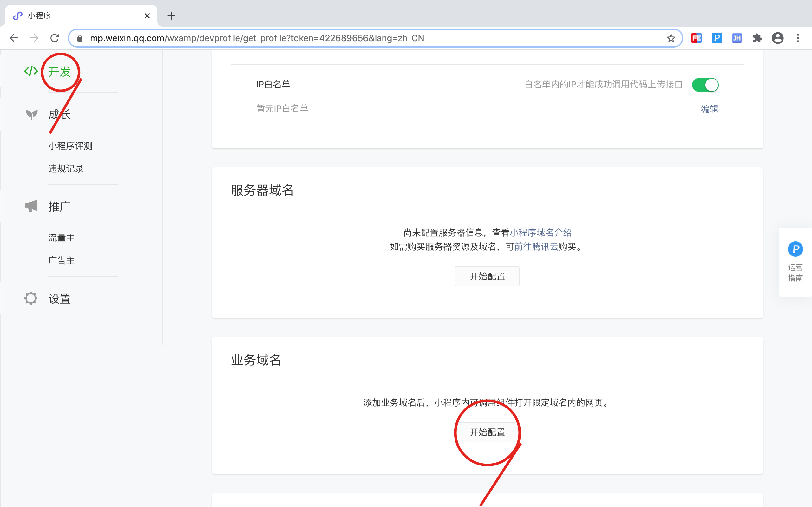Click the browser address bar URL
Screen dimensions: 812x507
click(257, 38)
